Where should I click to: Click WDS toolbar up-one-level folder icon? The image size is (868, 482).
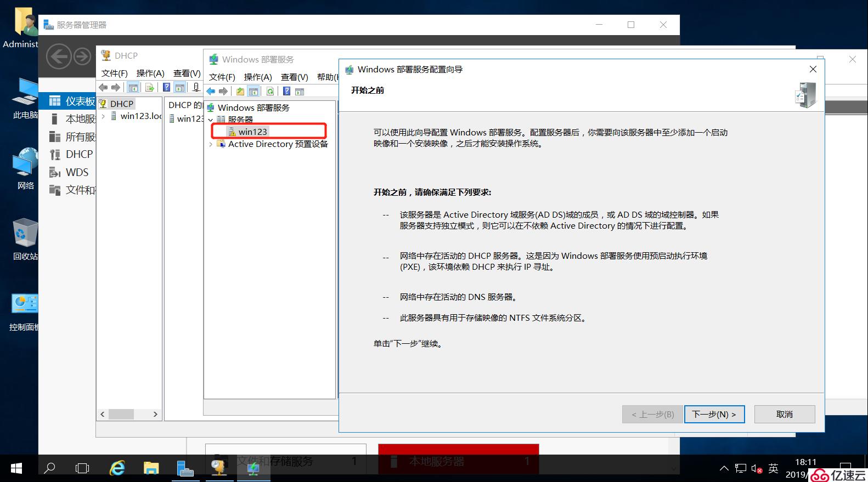240,92
